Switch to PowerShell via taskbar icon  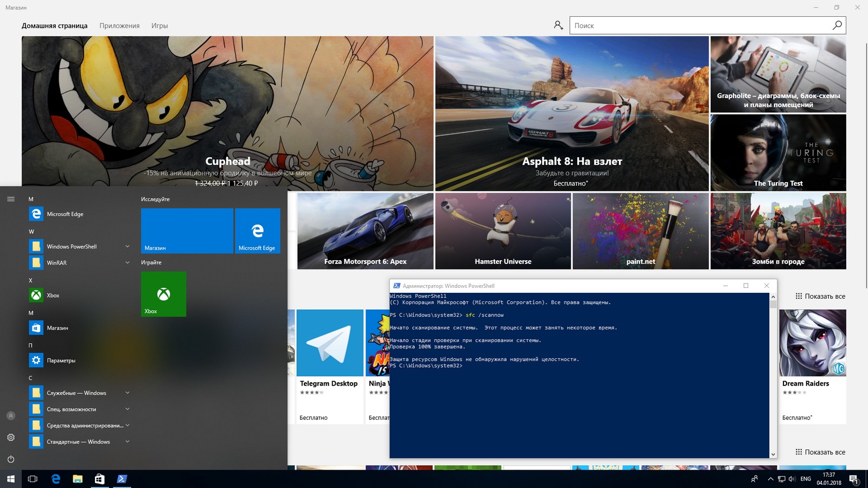tap(122, 479)
